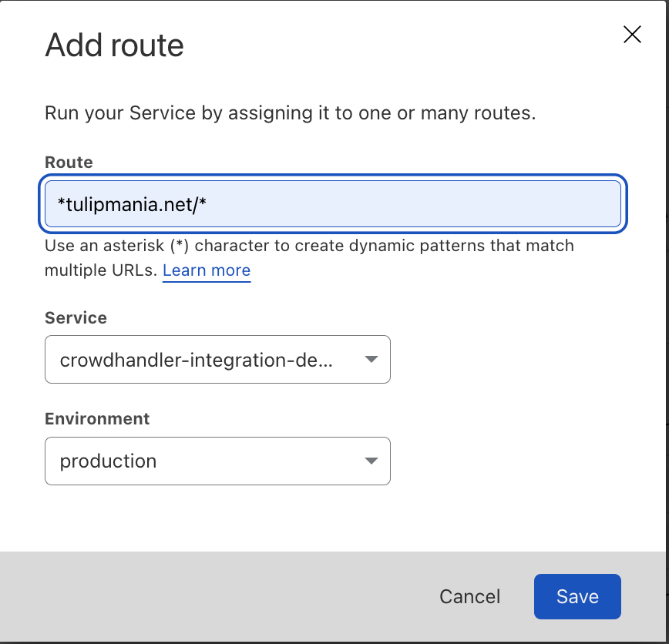
Task: Click the asterisk helper text
Action: pos(309,258)
